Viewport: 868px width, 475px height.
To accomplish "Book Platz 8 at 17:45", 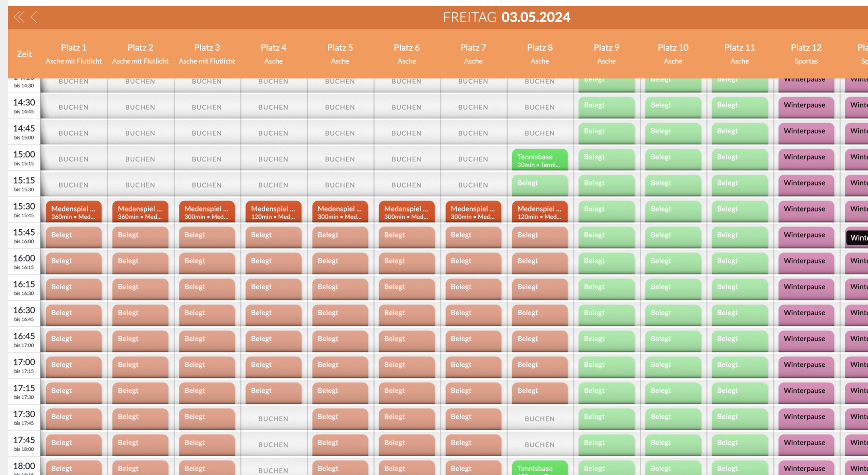I will [x=540, y=445].
